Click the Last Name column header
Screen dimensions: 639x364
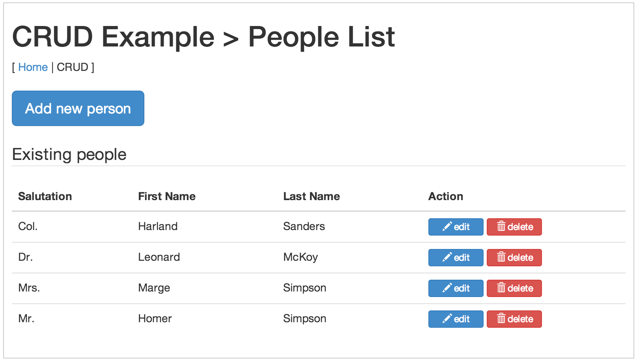point(311,196)
